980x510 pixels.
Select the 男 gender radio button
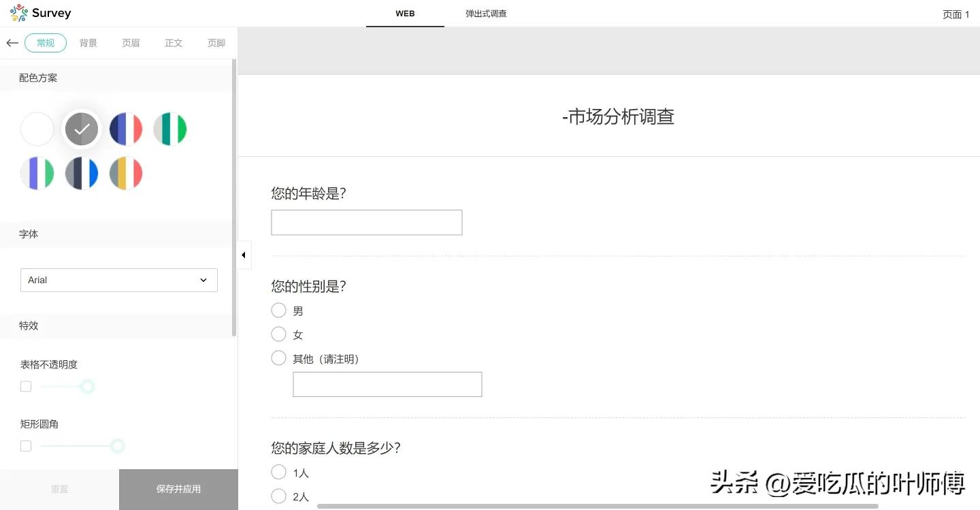278,310
